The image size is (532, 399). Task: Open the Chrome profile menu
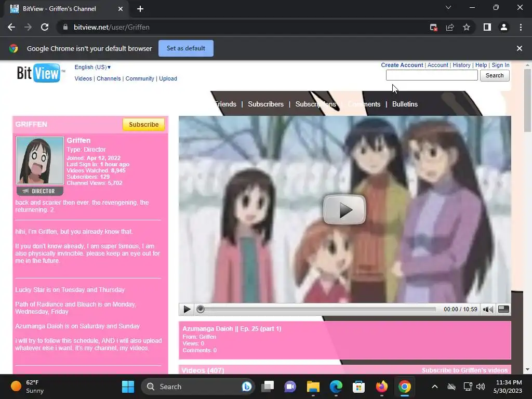click(504, 27)
